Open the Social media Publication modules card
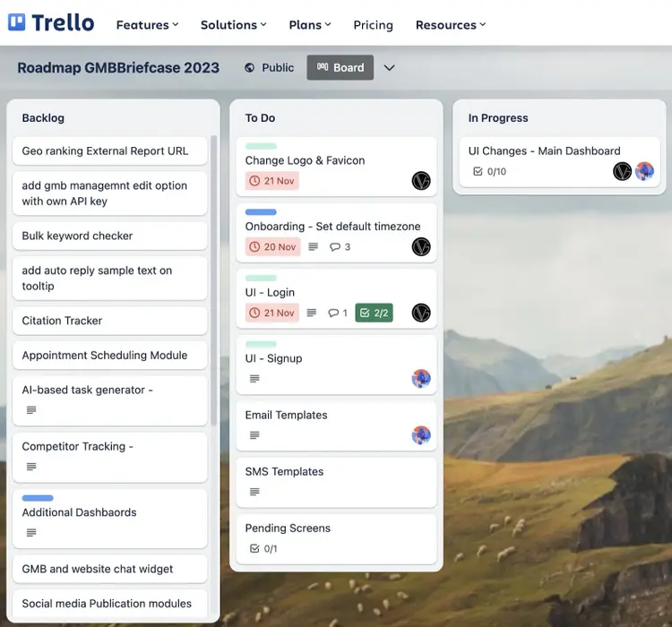 [109, 604]
